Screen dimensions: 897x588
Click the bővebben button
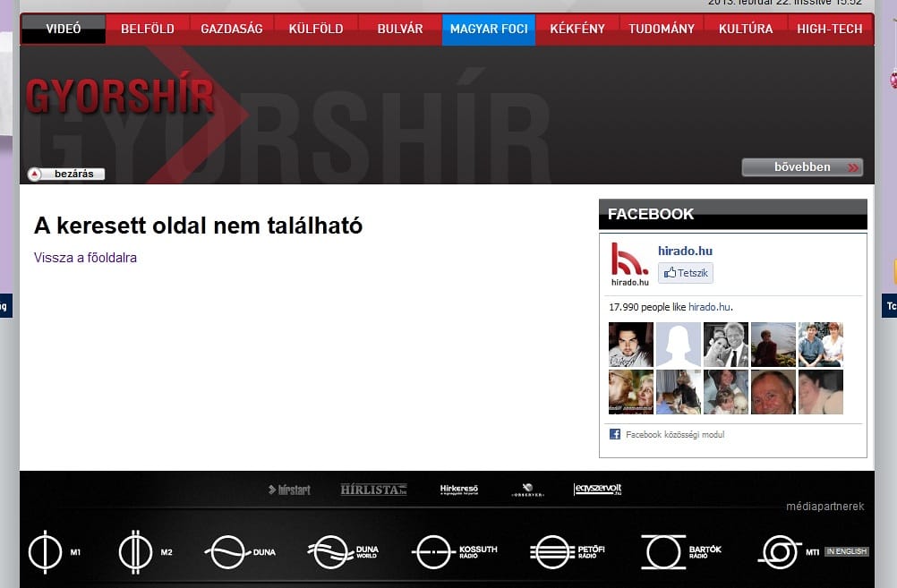(x=802, y=167)
